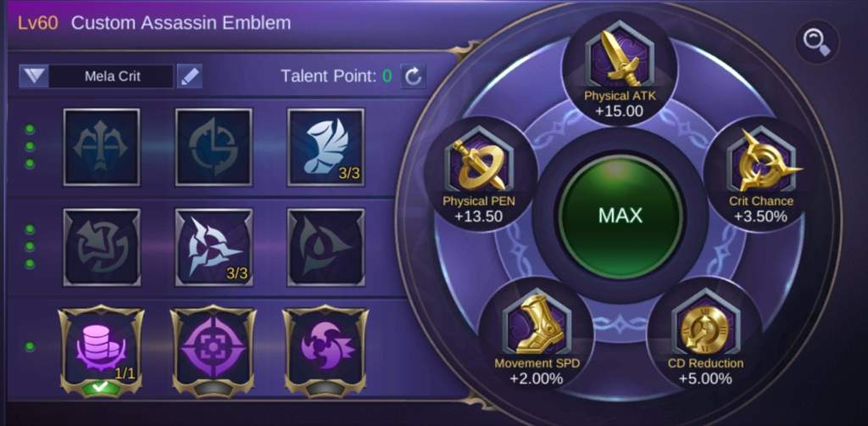Viewport: 868px width, 426px height.
Task: Select Physical PEN +13.50 attribute
Action: [x=480, y=174]
